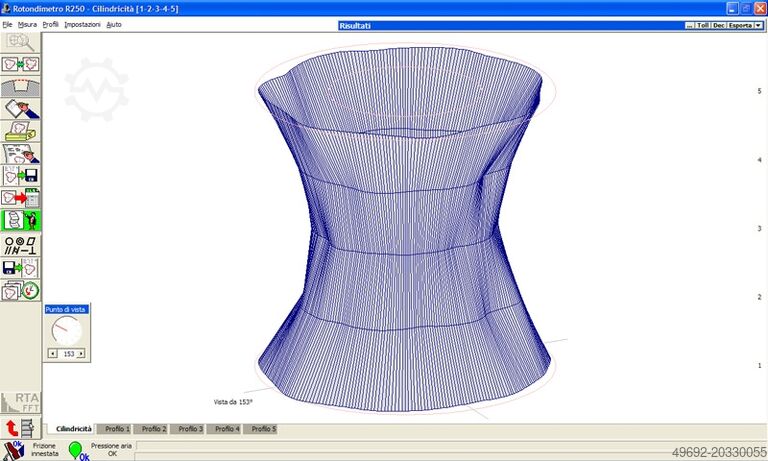
Task: Open the Misura menu
Action: click(x=27, y=24)
